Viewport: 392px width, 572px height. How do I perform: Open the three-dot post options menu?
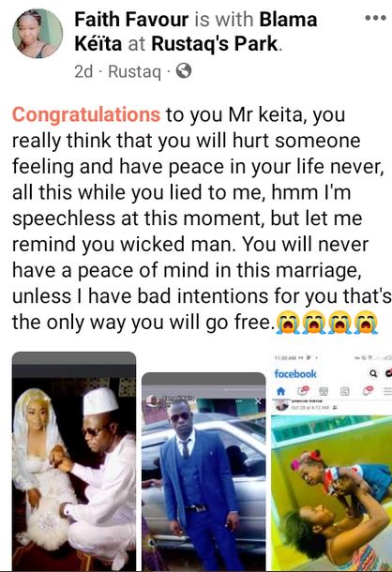[x=375, y=18]
